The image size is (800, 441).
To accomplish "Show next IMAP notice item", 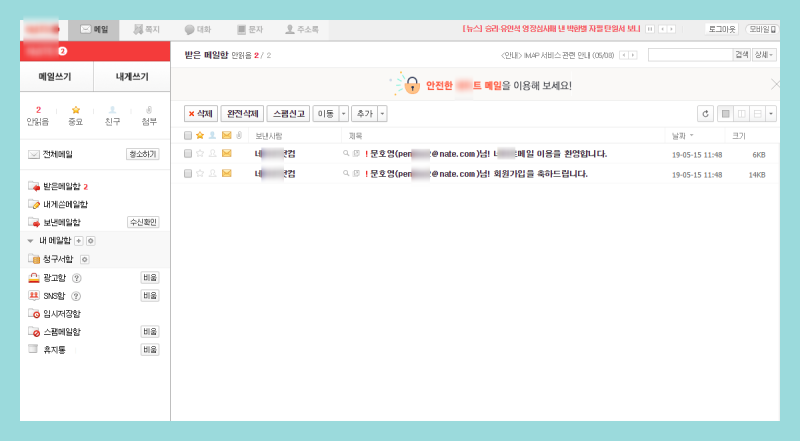I will (633, 55).
